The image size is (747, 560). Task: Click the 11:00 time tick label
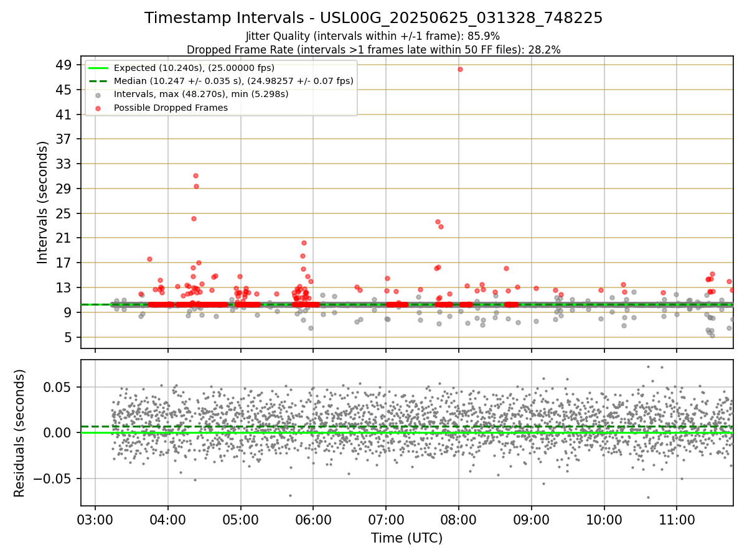click(x=677, y=520)
